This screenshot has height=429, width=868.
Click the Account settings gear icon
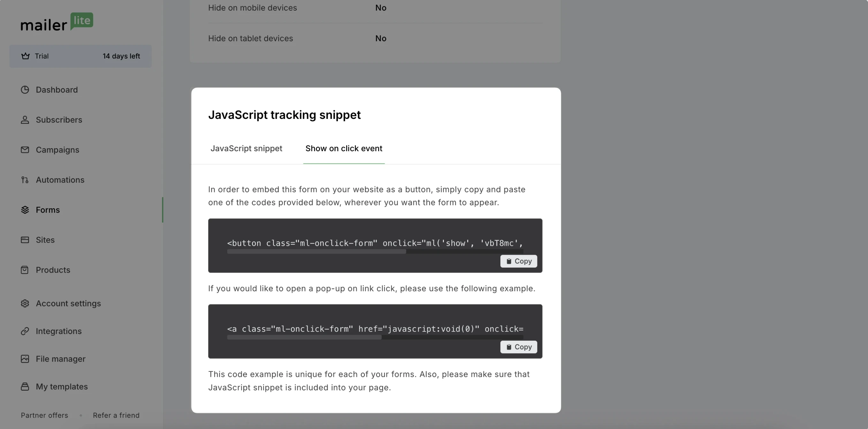click(25, 303)
